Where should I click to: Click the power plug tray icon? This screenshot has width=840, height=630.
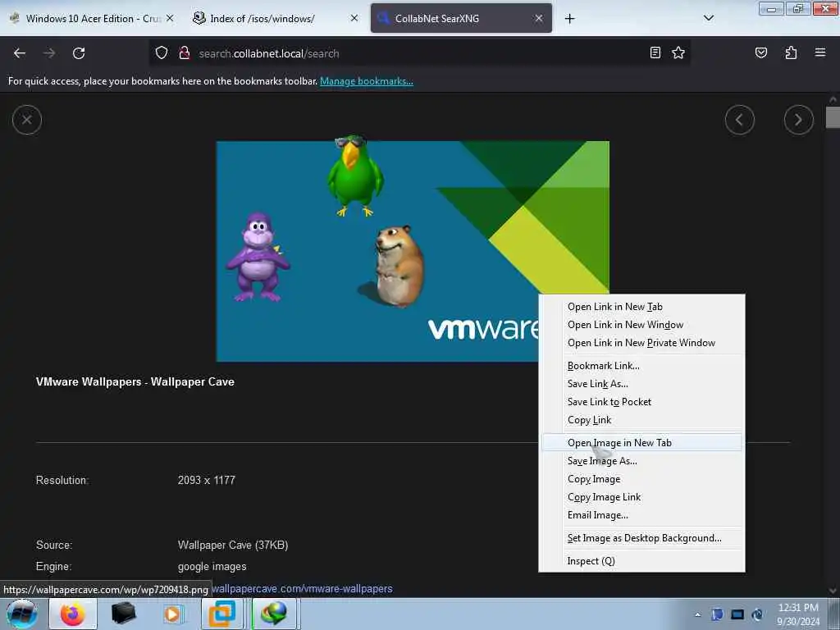(x=757, y=614)
